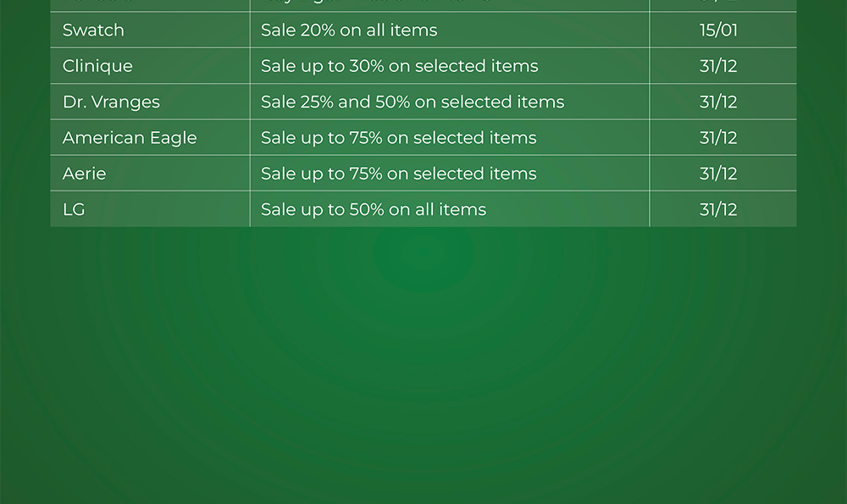
Task: Click "Sale up to 50% on all items"
Action: [x=374, y=209]
